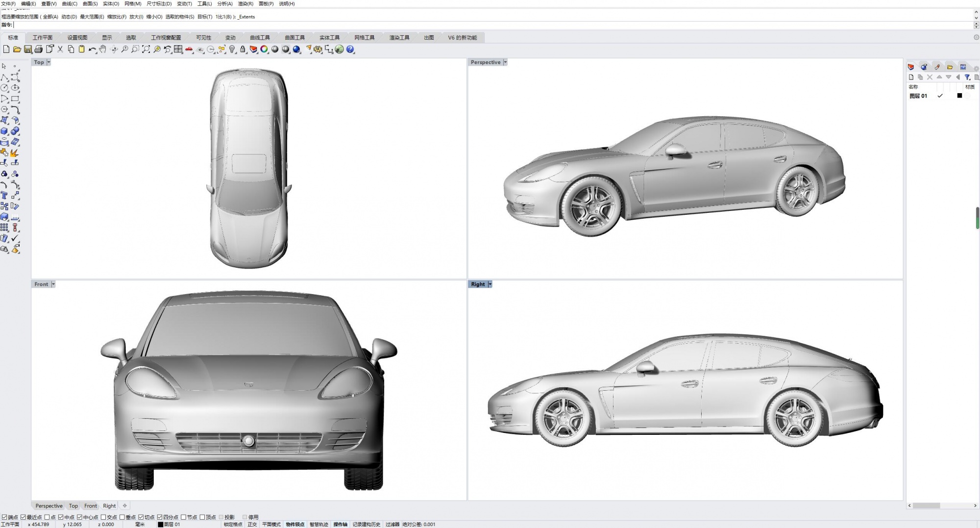Select the Text tool in left sidebar
This screenshot has width=980, height=528.
click(4, 196)
